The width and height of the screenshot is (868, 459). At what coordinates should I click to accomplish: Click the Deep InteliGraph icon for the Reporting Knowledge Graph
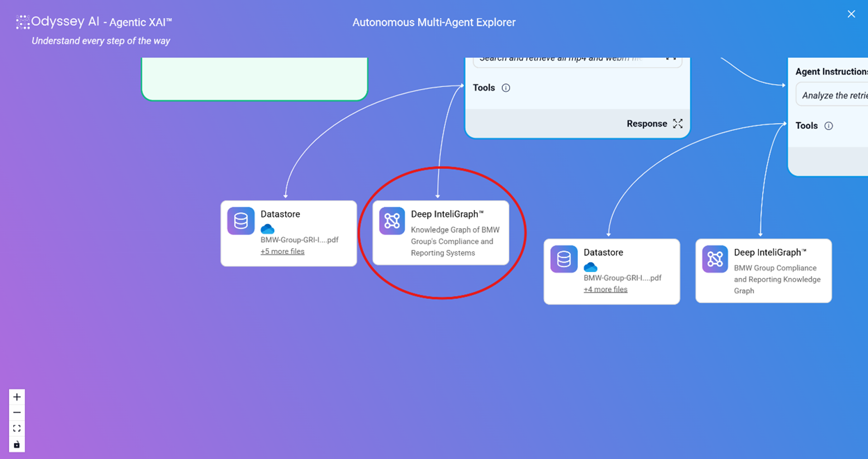pos(715,259)
